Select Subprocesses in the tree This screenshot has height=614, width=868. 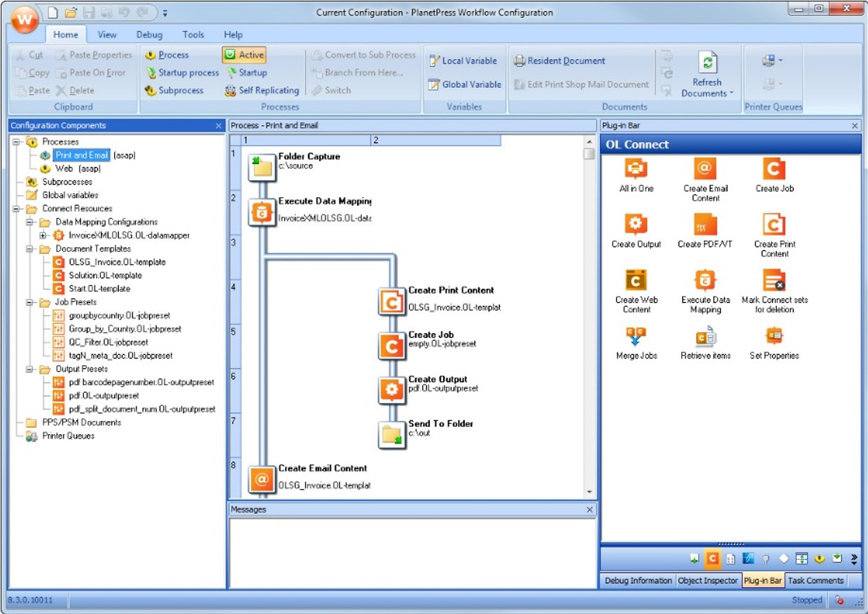67,182
